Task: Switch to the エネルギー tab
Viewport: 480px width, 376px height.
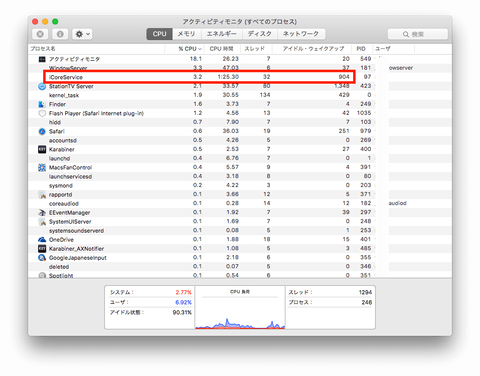Action: [x=221, y=34]
